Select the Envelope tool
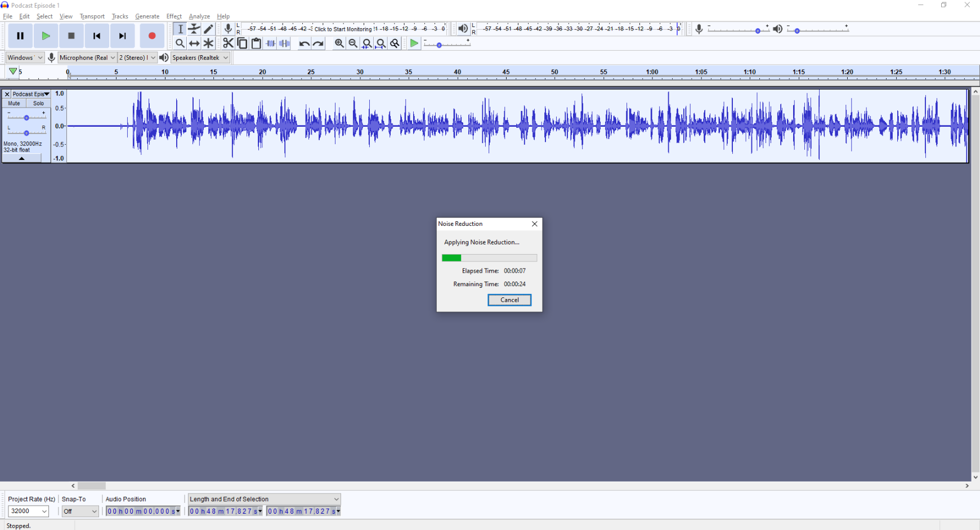The width and height of the screenshot is (980, 530). click(x=194, y=29)
